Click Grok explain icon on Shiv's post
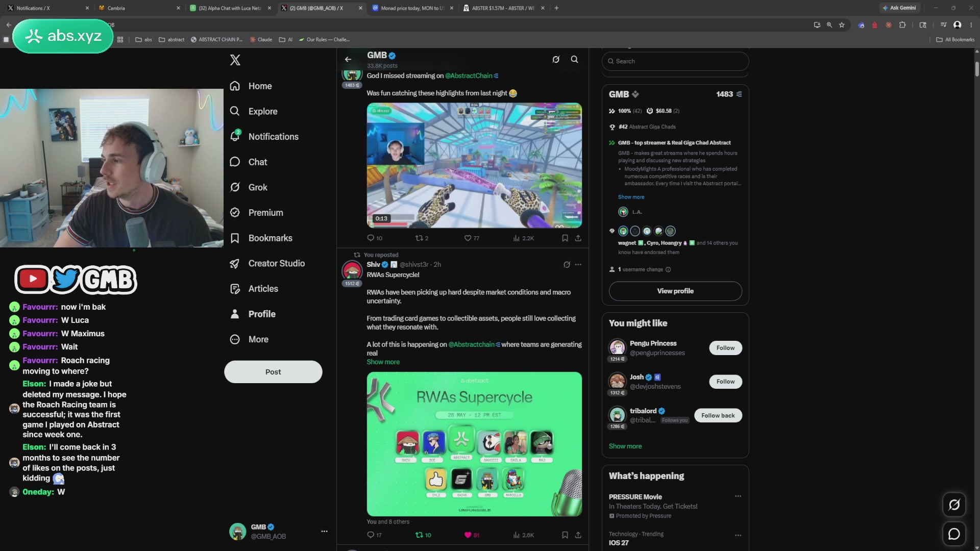 click(567, 265)
